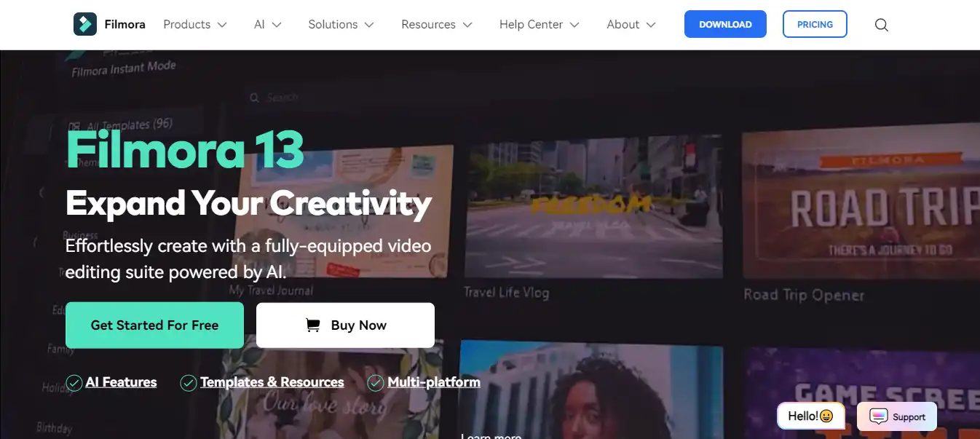Open the Resources menu
The image size is (980, 439).
coord(437,24)
